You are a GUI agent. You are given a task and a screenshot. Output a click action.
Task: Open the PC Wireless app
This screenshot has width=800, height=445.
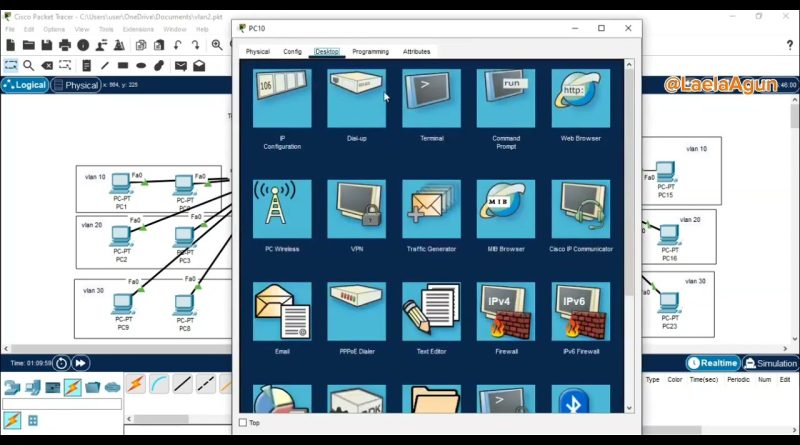pos(282,209)
